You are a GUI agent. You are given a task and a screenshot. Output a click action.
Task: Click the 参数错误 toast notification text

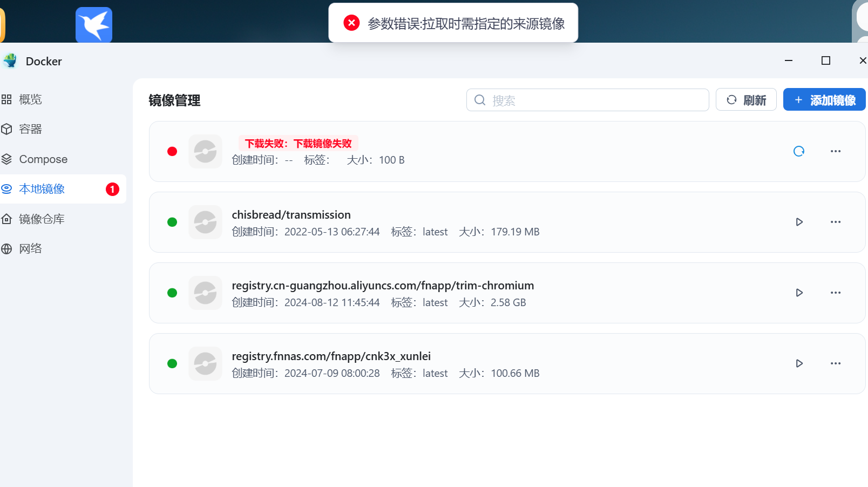[x=466, y=23]
